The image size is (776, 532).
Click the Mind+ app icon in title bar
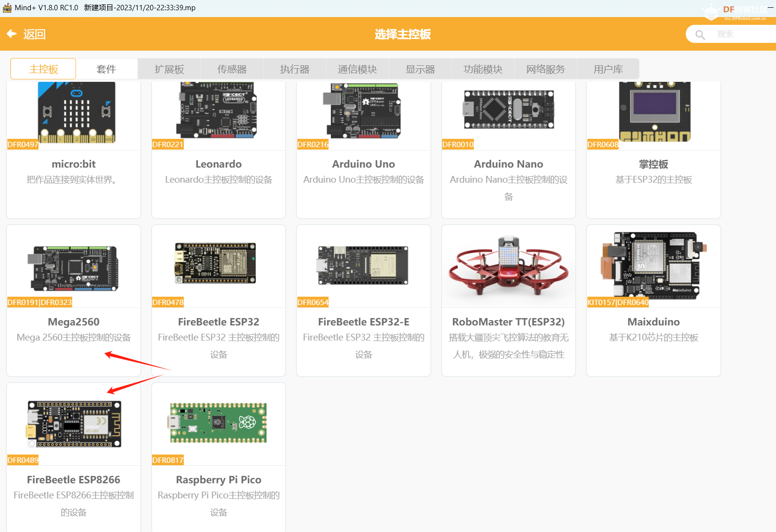pos(7,7)
